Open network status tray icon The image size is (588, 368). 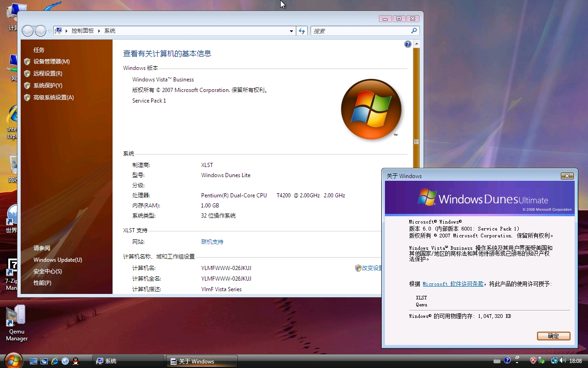[x=554, y=361]
